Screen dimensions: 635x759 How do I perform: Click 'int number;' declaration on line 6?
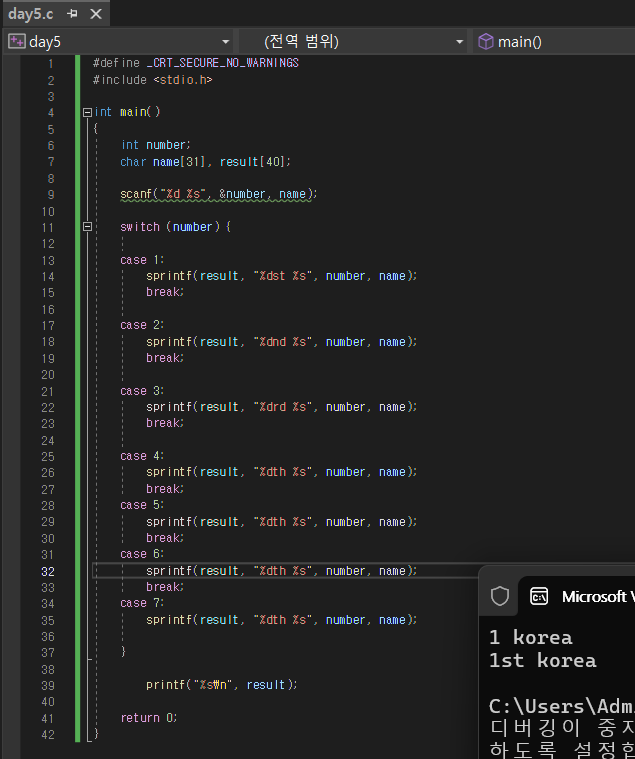156,145
